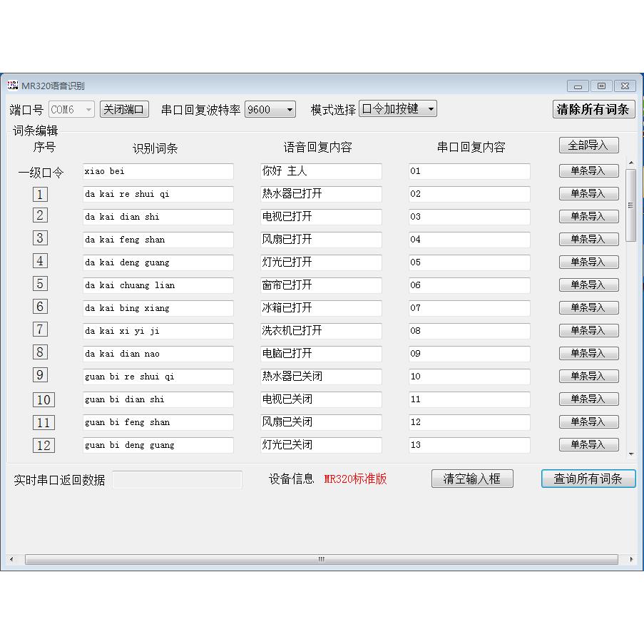Click the vertical scrollbar thumb

pyautogui.click(x=631, y=205)
